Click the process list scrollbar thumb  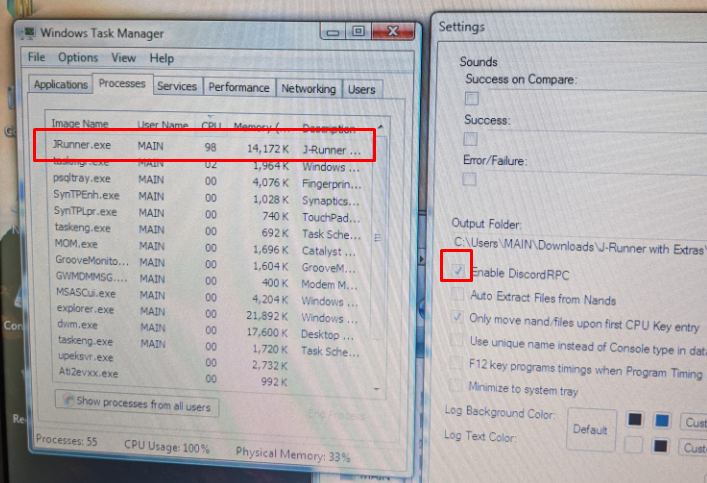tap(377, 238)
